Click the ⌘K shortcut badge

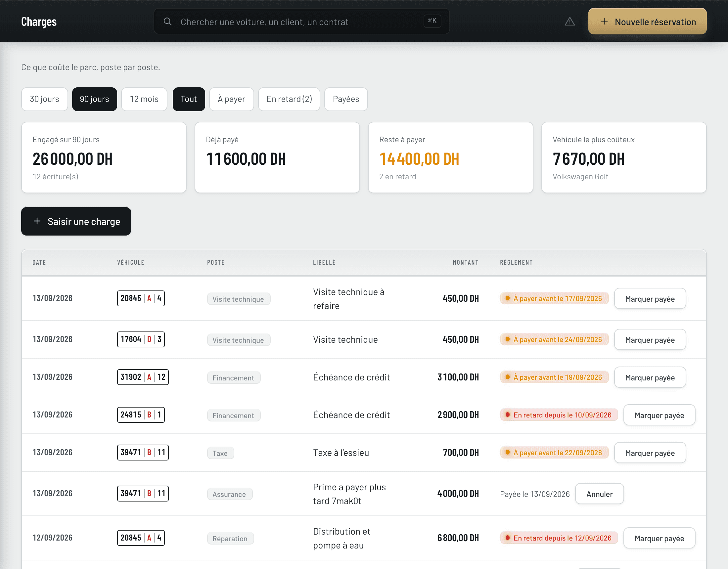pos(432,21)
